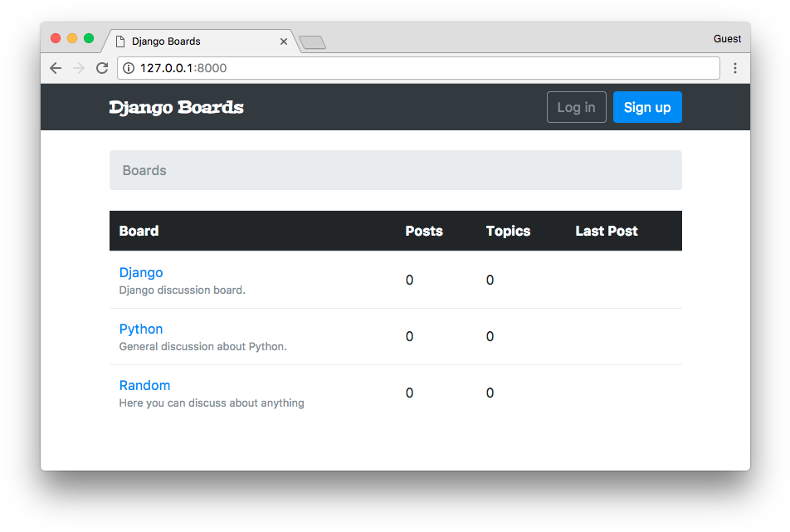790x532 pixels.
Task: Close the Django Boards tab
Action: coord(284,41)
